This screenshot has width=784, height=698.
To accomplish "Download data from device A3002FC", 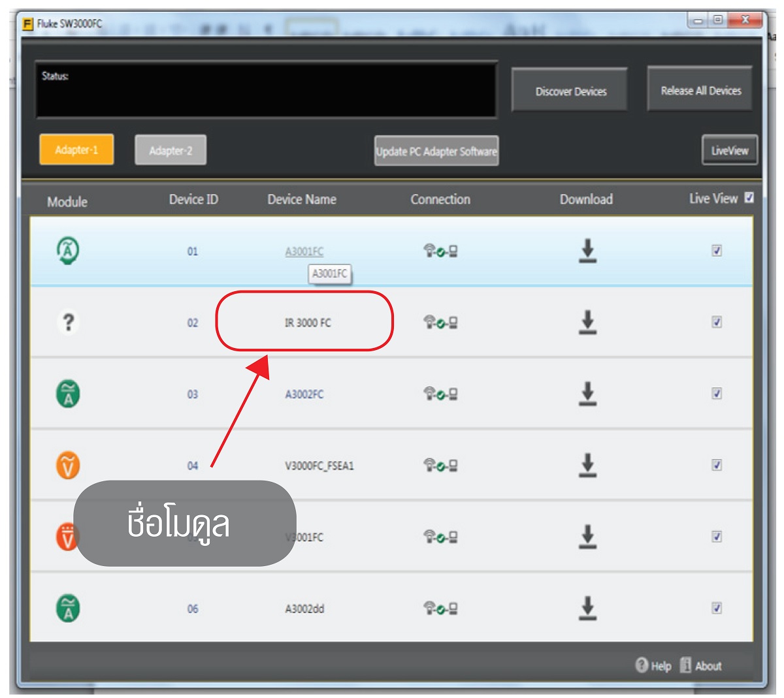I will [587, 394].
